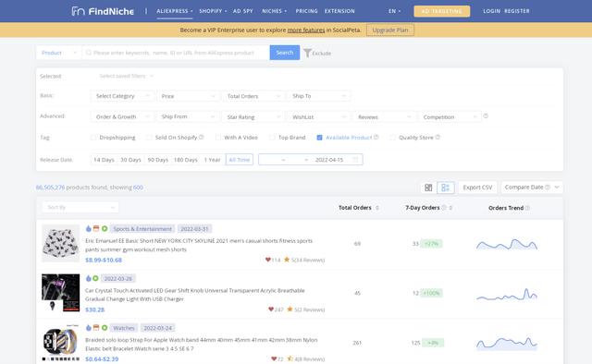Click the Exclude filter funnel icon
Image resolution: width=592 pixels, height=364 pixels.
307,54
